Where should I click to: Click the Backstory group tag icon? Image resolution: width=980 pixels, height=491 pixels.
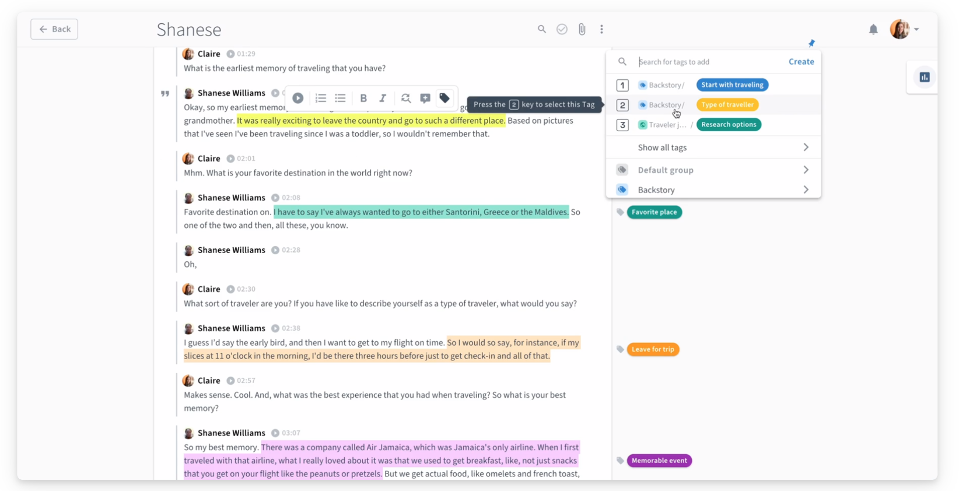click(x=622, y=190)
